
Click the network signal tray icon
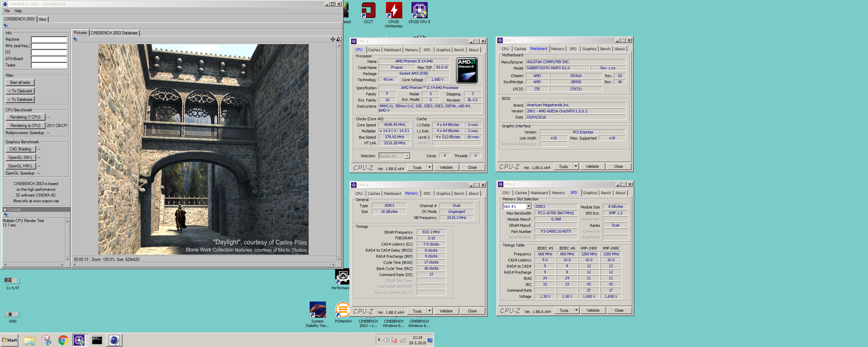coord(403,340)
